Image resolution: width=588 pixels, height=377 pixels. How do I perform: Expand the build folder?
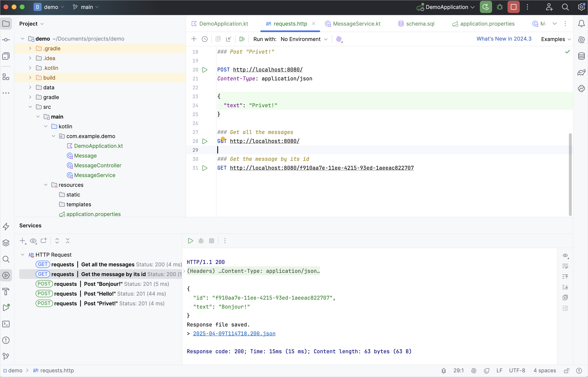(30, 78)
